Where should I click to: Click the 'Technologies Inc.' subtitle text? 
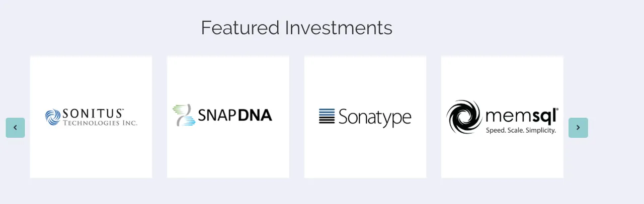coord(100,123)
